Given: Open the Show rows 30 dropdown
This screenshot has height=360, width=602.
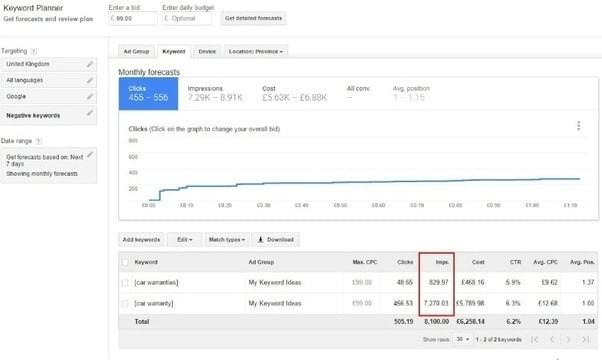Looking at the screenshot, I should coord(463,339).
